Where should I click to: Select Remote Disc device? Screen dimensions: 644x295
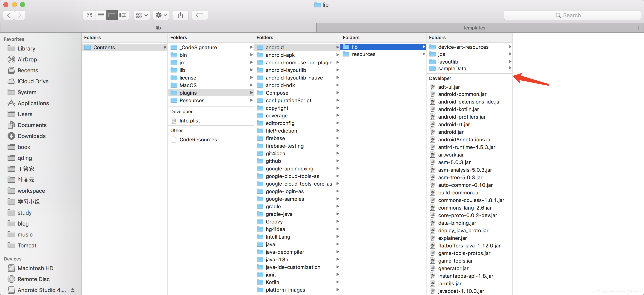33,279
